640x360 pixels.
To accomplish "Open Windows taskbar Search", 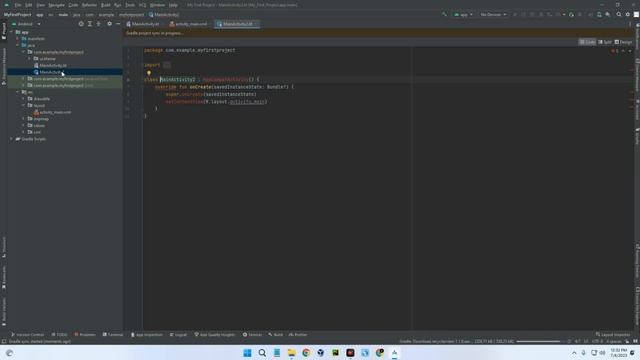I will pyautogui.click(x=262, y=353).
